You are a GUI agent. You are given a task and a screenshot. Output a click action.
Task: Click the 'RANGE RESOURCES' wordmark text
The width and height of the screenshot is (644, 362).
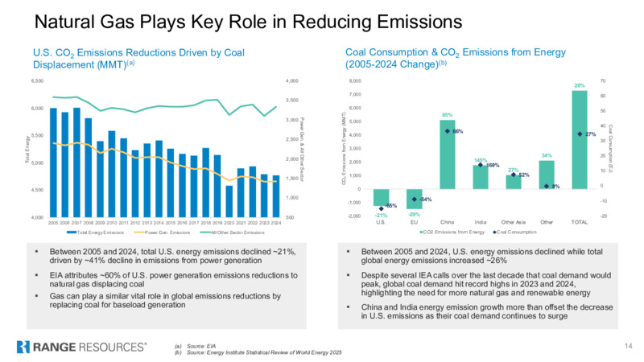coord(89,348)
